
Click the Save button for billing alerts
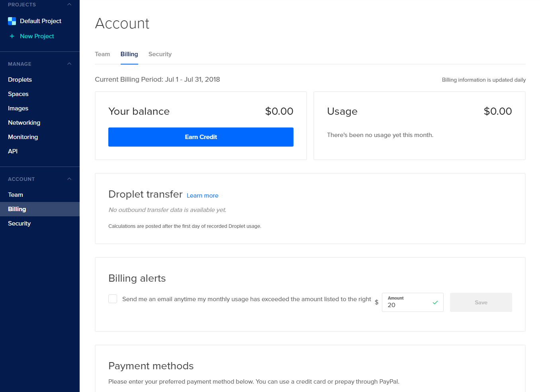point(481,302)
